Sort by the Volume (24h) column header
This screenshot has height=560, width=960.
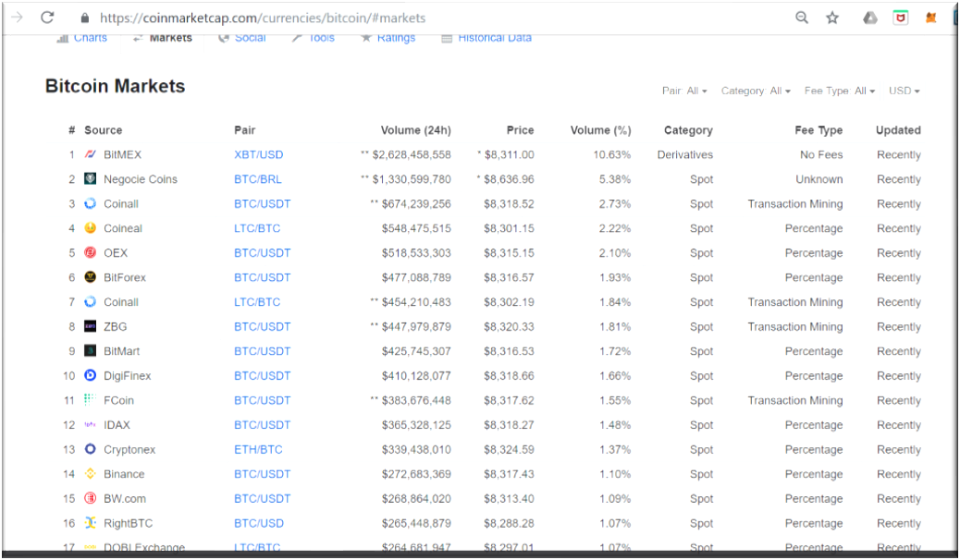point(415,130)
